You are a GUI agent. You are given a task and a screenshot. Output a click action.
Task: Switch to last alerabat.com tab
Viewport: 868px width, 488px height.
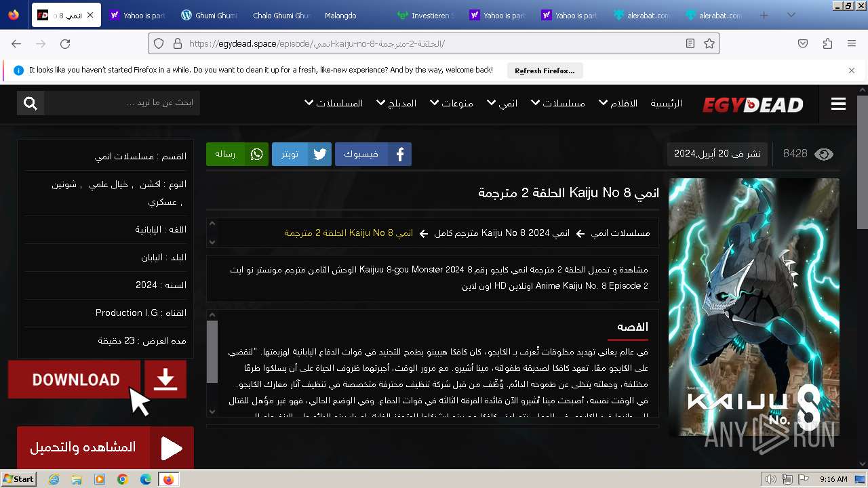[713, 15]
